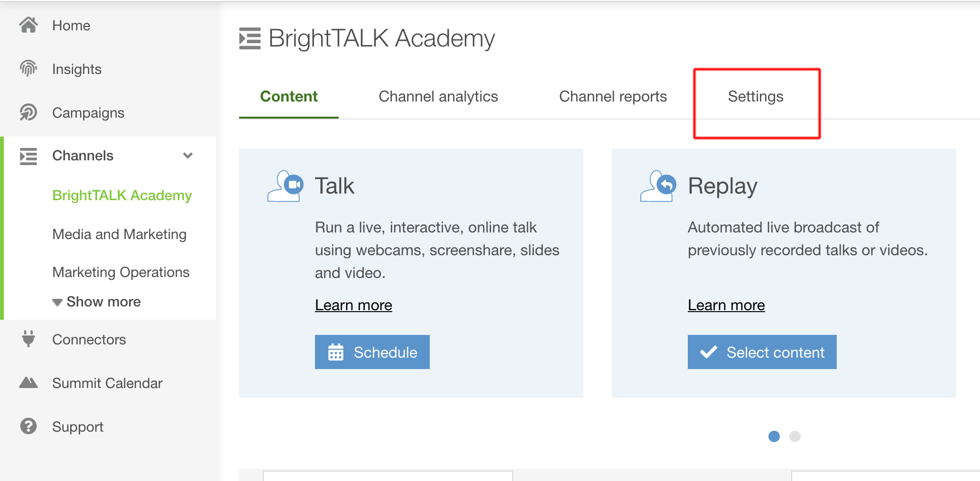980x481 pixels.
Task: Click the channel icon beside BrightTALK Academy heading
Action: [x=250, y=38]
